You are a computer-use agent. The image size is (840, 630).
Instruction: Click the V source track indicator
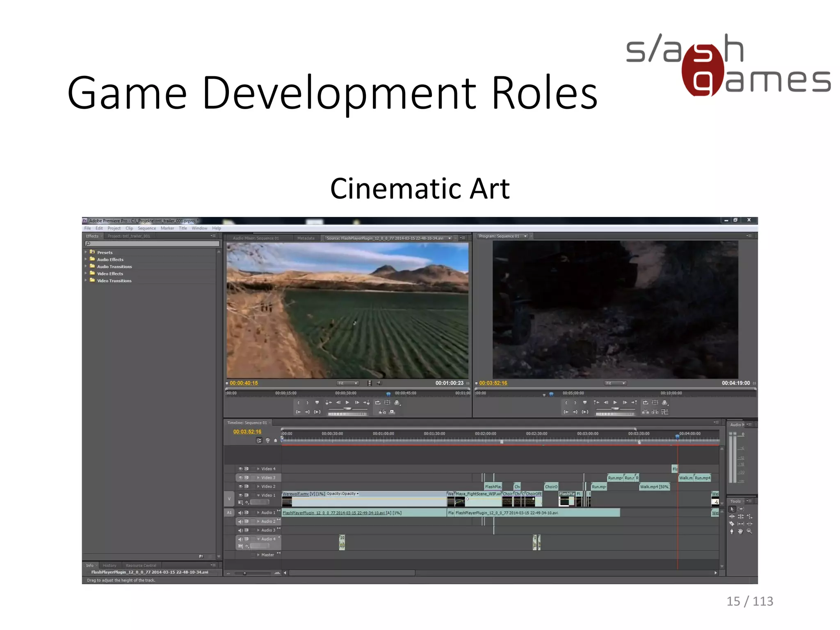tap(229, 499)
